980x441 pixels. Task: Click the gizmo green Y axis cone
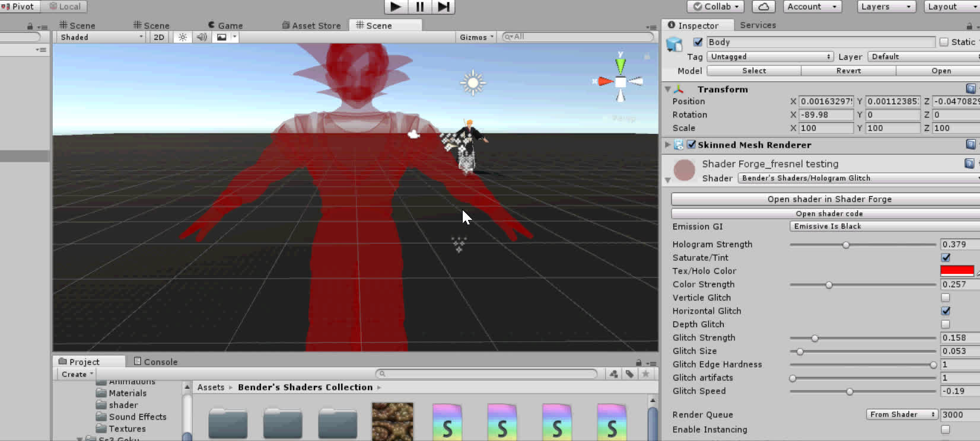click(x=621, y=65)
